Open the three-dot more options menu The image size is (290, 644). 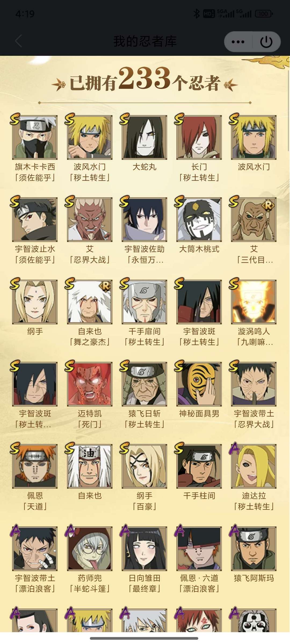(x=238, y=42)
